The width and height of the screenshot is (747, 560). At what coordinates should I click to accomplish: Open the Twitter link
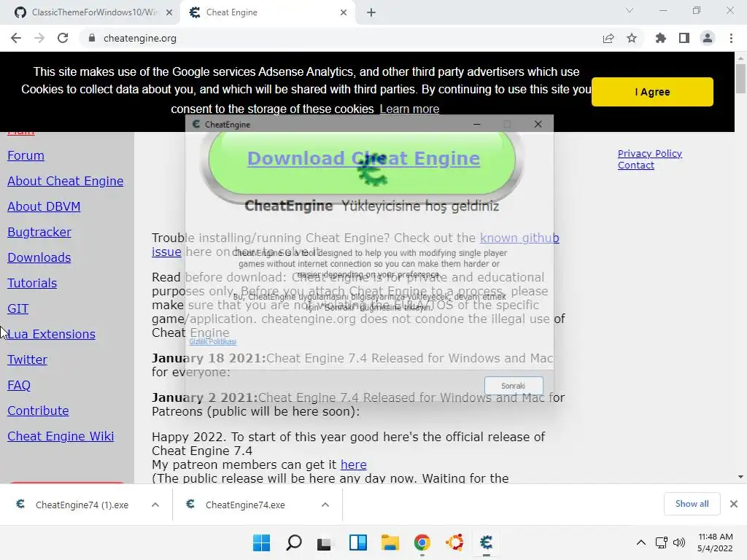click(27, 359)
